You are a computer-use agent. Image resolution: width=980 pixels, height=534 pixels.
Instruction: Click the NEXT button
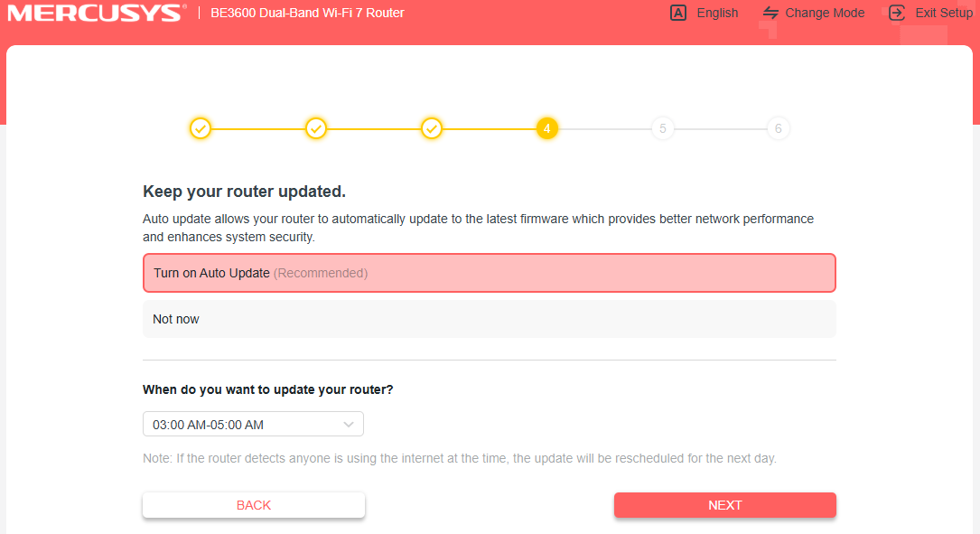pos(724,505)
